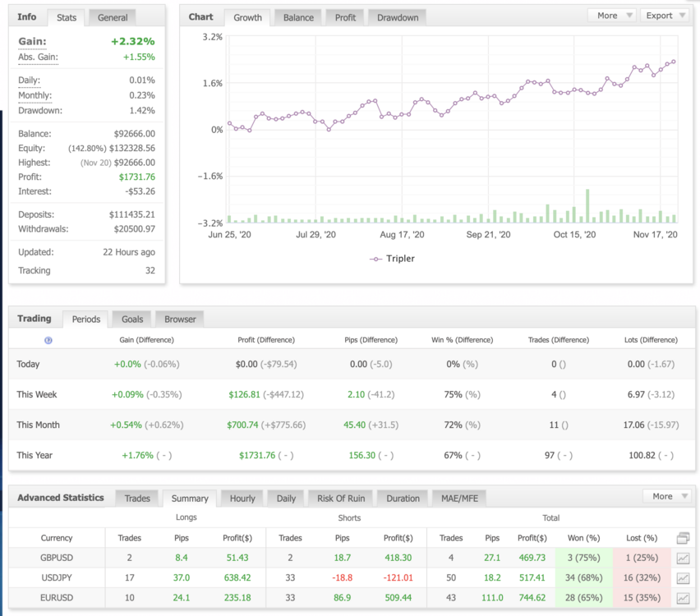
Task: Open the Duration tab
Action: point(403,499)
